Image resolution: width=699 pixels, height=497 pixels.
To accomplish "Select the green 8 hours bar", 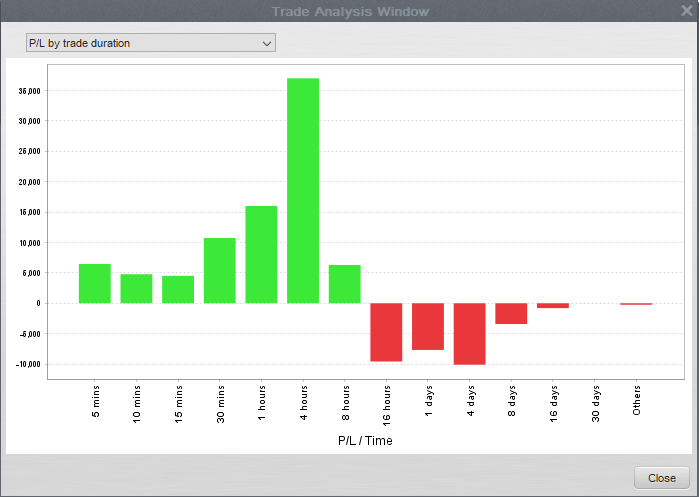I will (x=344, y=284).
